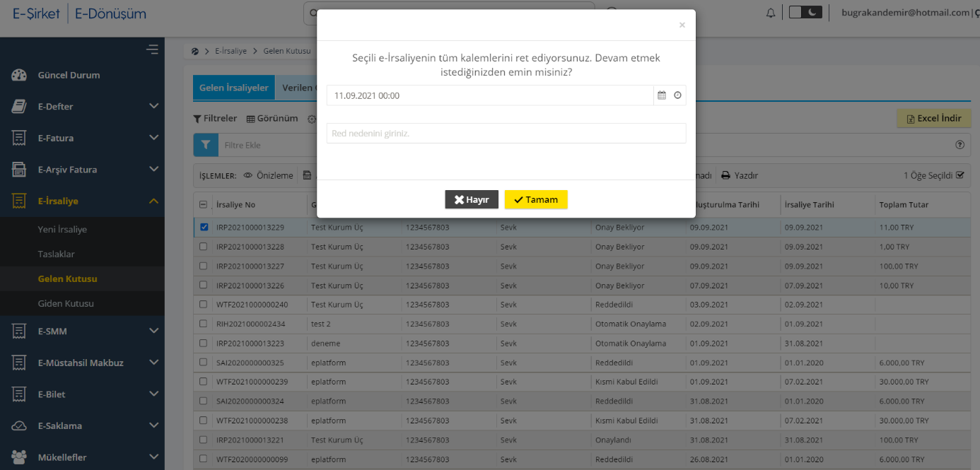This screenshot has height=470, width=980.
Task: Click the Mükellefler people icon
Action: tap(19, 457)
